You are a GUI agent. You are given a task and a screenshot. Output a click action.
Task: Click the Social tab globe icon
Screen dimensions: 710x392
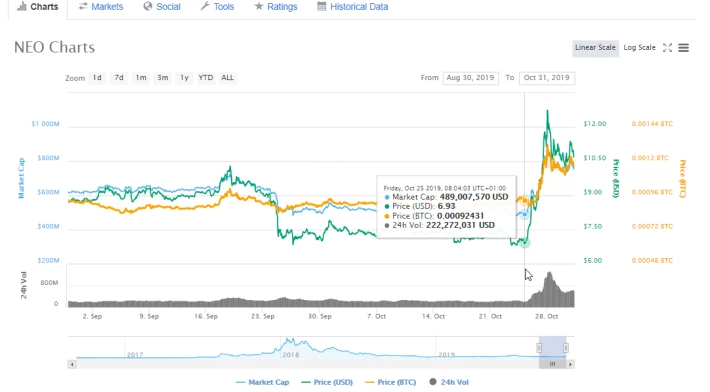point(148,6)
